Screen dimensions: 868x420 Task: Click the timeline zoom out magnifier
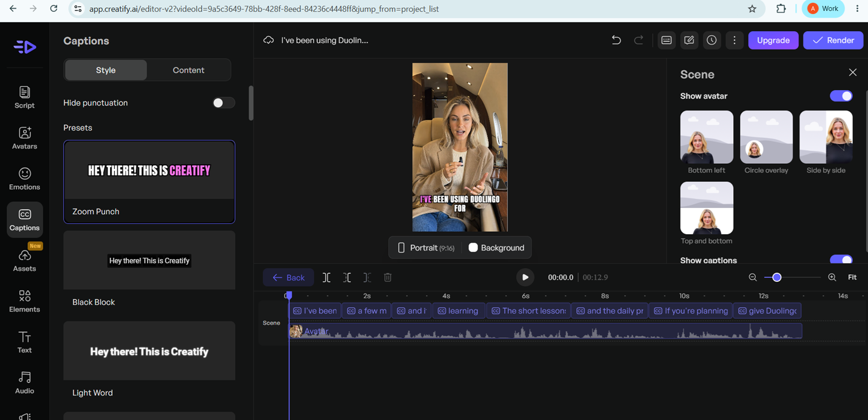coord(752,277)
